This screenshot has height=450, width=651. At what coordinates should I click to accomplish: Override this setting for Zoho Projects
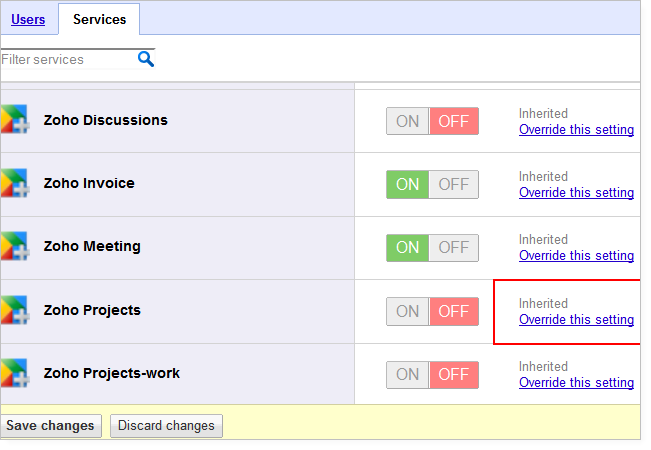pos(576,320)
